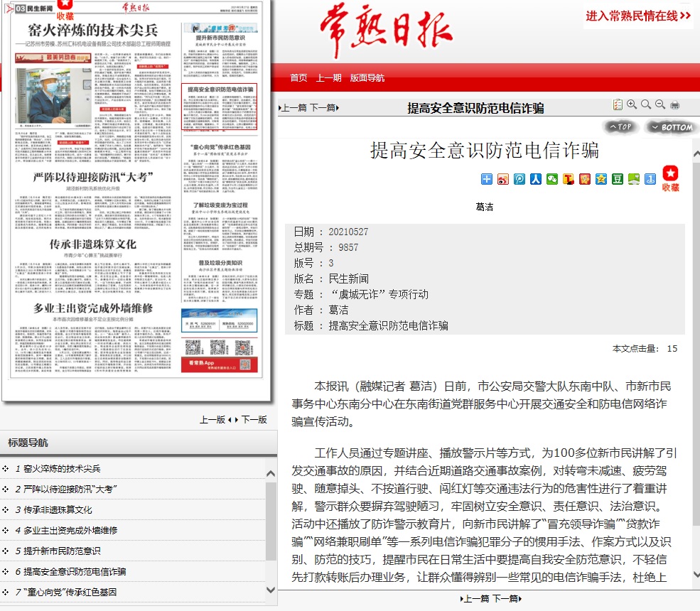
Task: Share article via WeChat icon
Action: (552, 179)
